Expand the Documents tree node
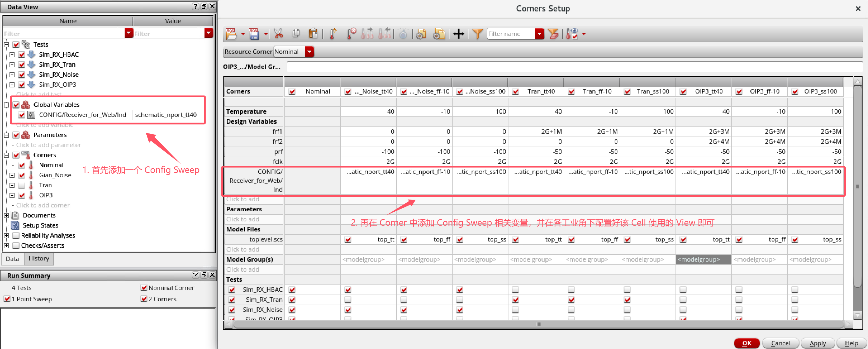 [6, 215]
